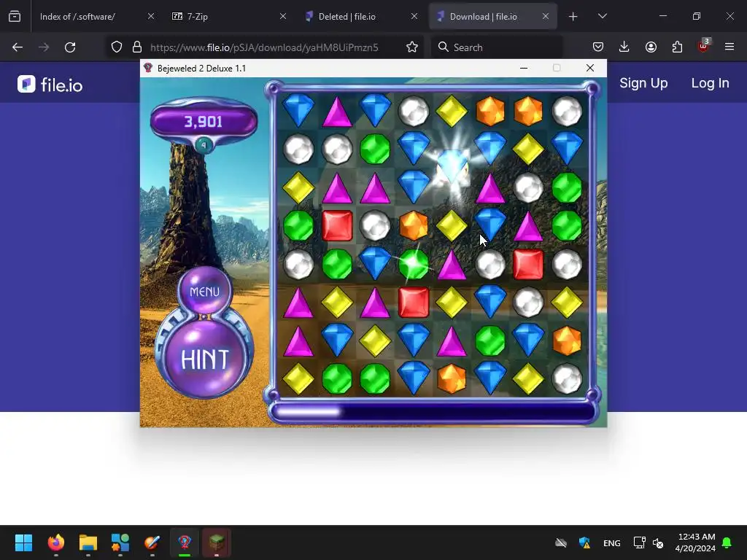Open Microsoft Store from the taskbar

point(120,542)
